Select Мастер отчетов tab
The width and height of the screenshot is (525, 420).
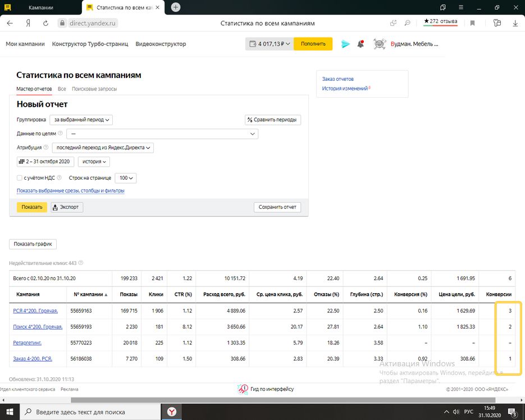(34, 89)
